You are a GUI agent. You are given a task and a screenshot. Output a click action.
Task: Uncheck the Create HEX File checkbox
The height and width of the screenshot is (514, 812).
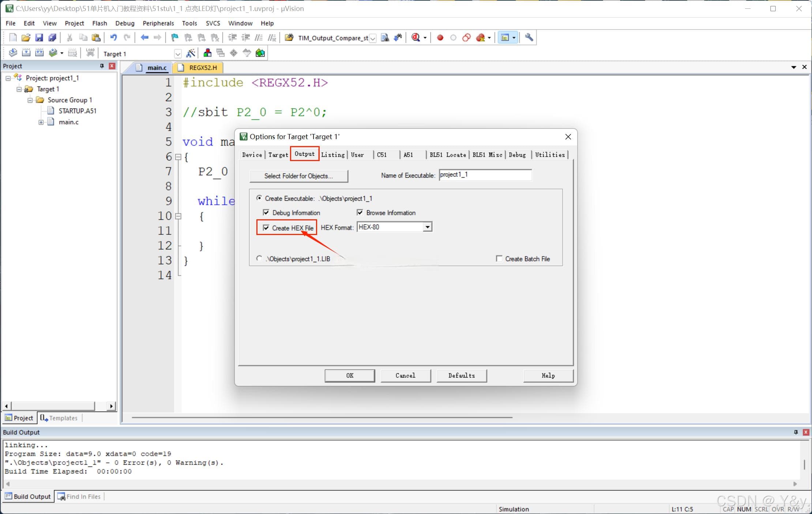(266, 228)
